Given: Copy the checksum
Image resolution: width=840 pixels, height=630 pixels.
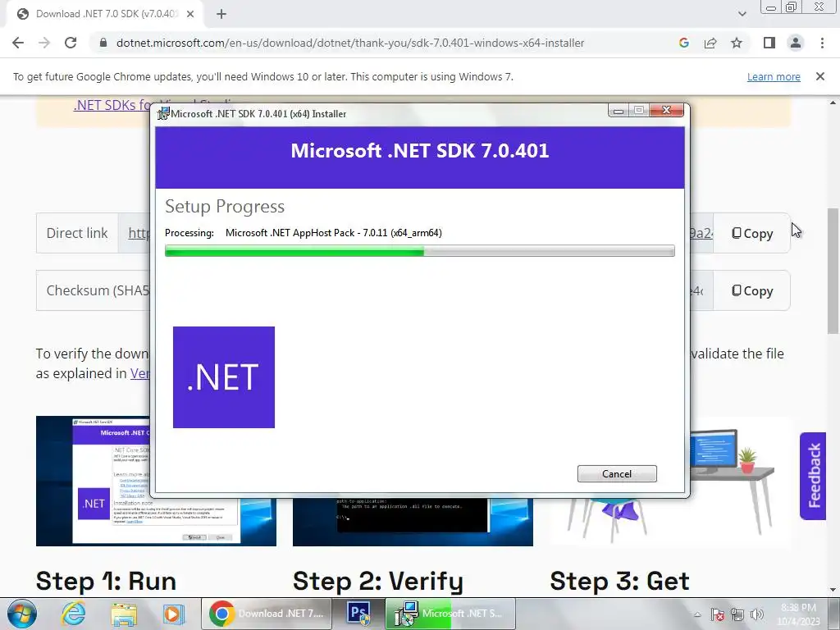Looking at the screenshot, I should point(752,290).
